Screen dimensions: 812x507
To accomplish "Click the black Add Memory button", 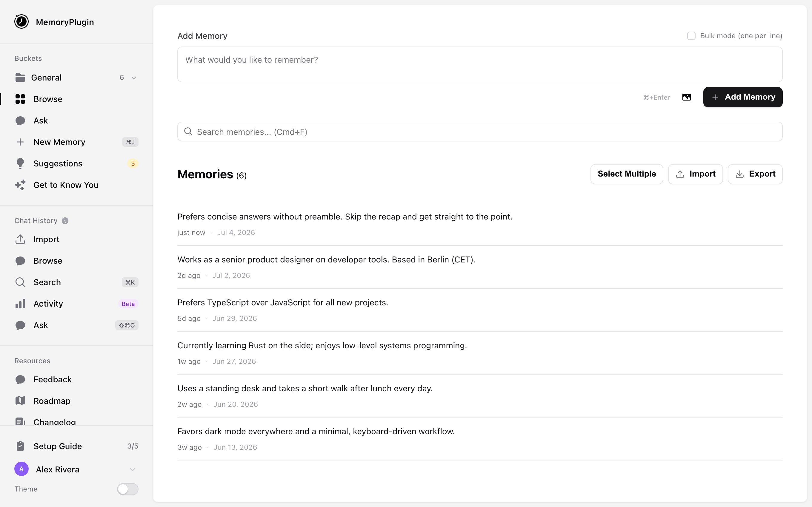I will (x=743, y=97).
